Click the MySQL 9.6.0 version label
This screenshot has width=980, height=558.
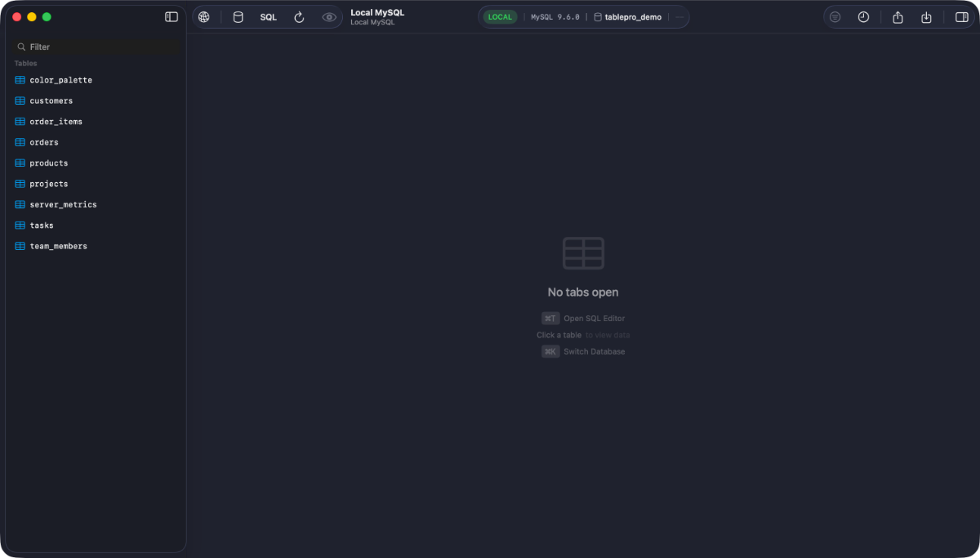(555, 17)
